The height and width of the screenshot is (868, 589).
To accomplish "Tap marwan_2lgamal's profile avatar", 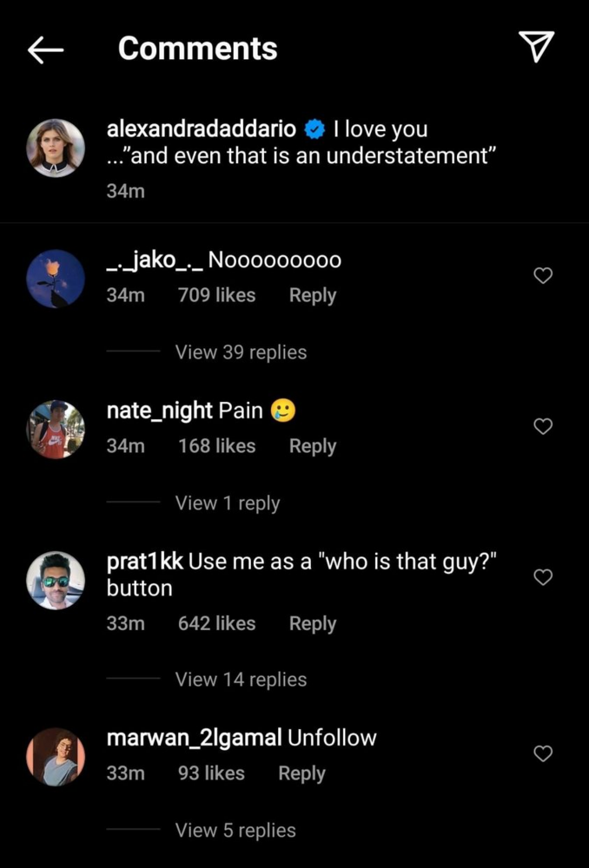I will coord(56,757).
